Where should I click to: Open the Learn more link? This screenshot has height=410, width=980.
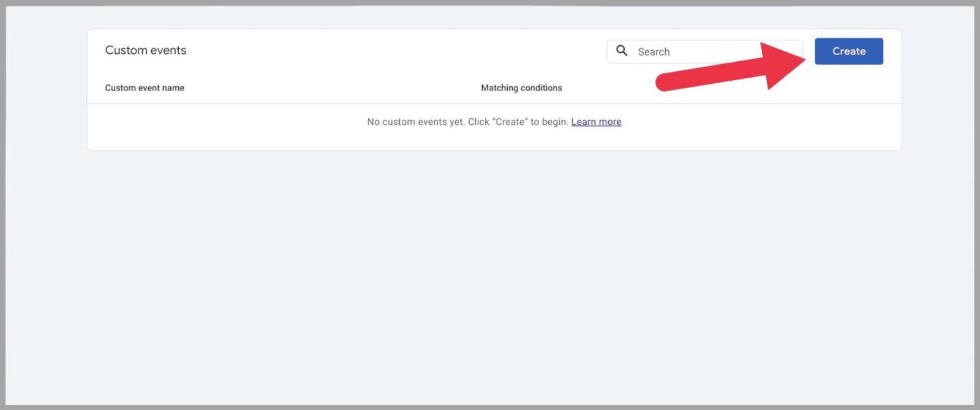596,122
